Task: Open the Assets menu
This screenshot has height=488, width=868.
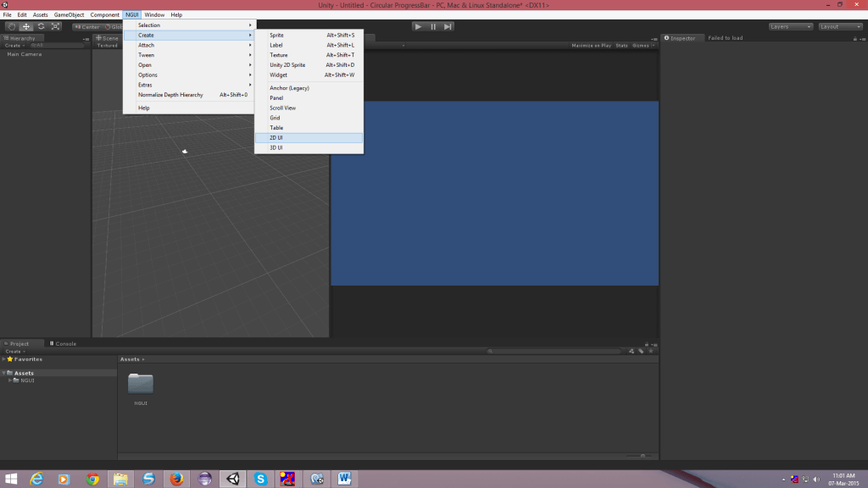Action: (41, 15)
